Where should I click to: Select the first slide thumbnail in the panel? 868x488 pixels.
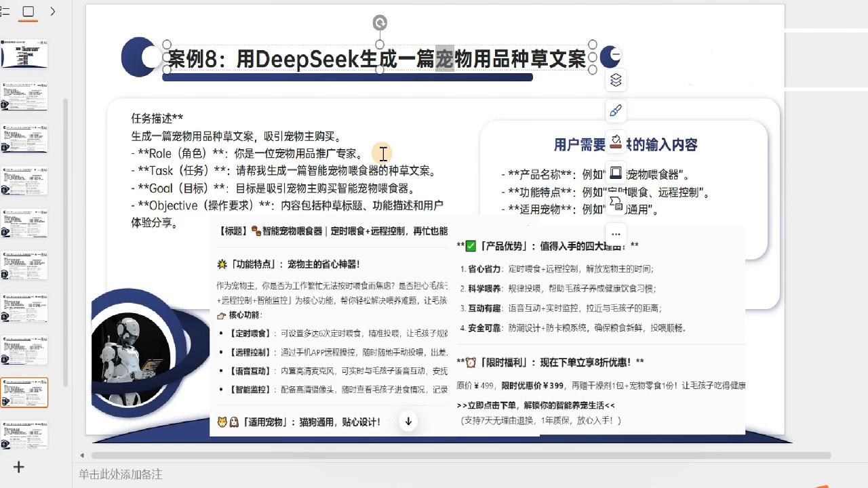coord(24,54)
